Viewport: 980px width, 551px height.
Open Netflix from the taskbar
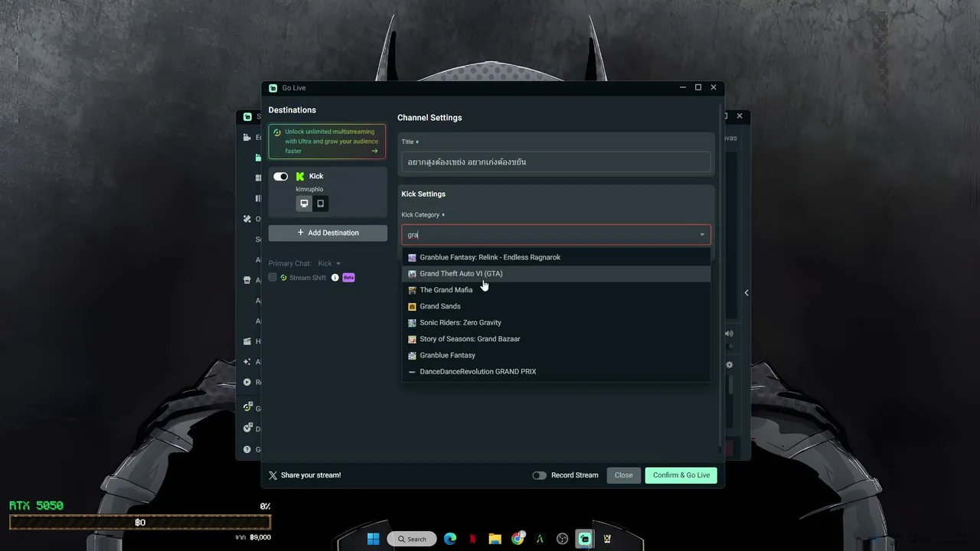[472, 539]
